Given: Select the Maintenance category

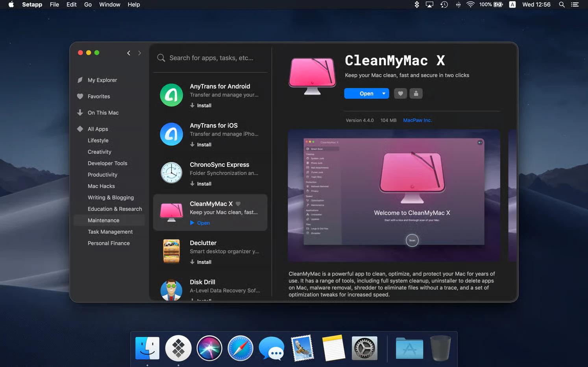Looking at the screenshot, I should 104,220.
